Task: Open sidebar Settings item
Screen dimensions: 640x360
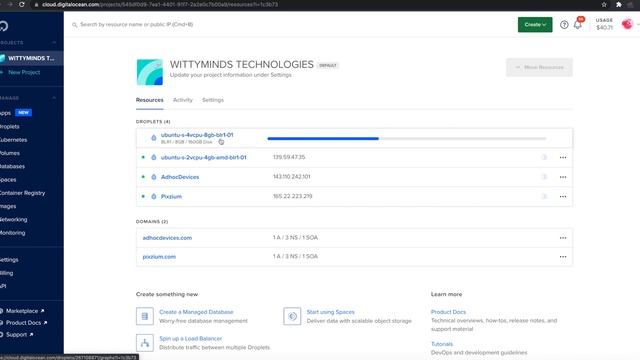Action: (9, 260)
